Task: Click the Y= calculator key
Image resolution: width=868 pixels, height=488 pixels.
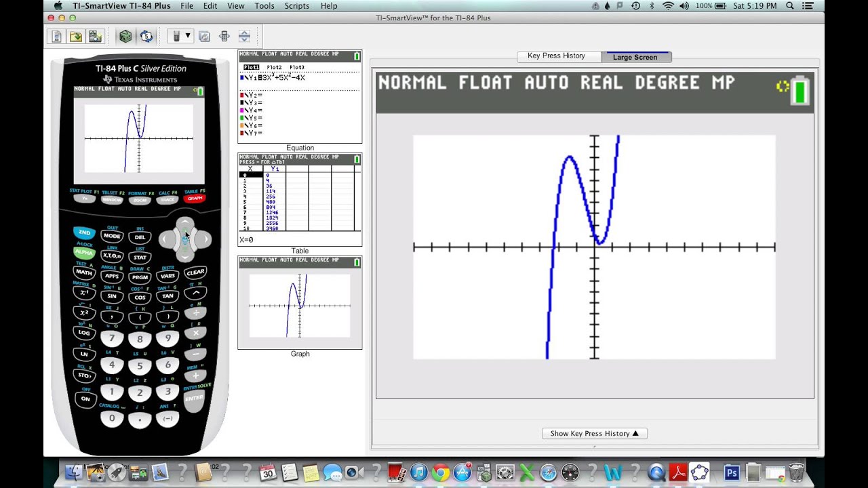Action: 84,199
